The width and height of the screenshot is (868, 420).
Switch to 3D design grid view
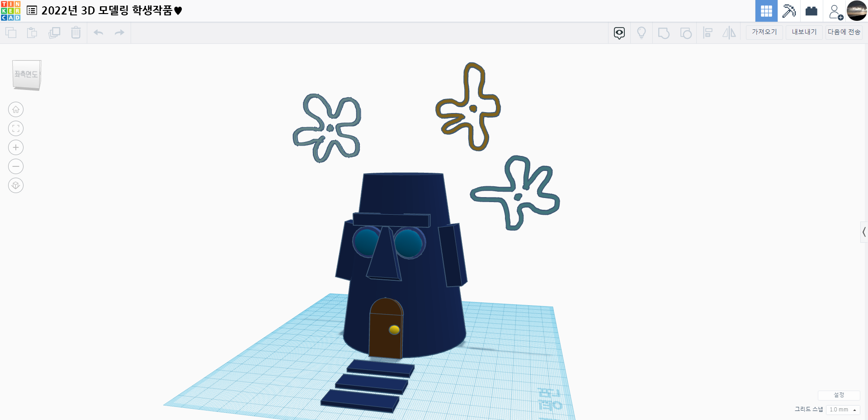click(766, 11)
